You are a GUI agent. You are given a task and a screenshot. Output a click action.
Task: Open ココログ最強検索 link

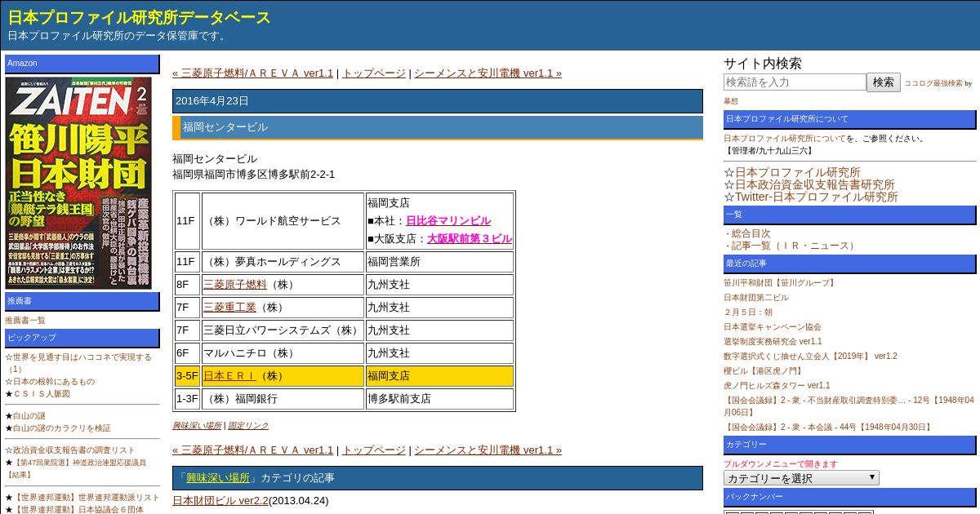pyautogui.click(x=933, y=83)
